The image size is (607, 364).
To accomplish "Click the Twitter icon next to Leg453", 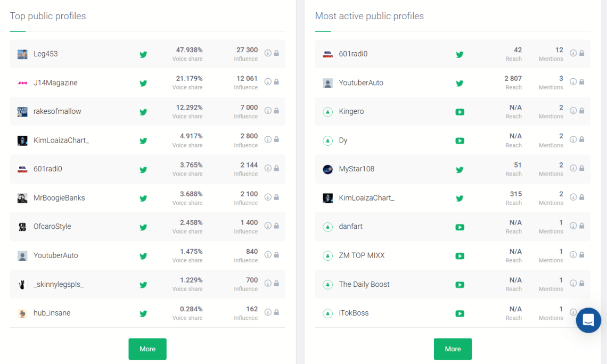I will click(x=143, y=54).
